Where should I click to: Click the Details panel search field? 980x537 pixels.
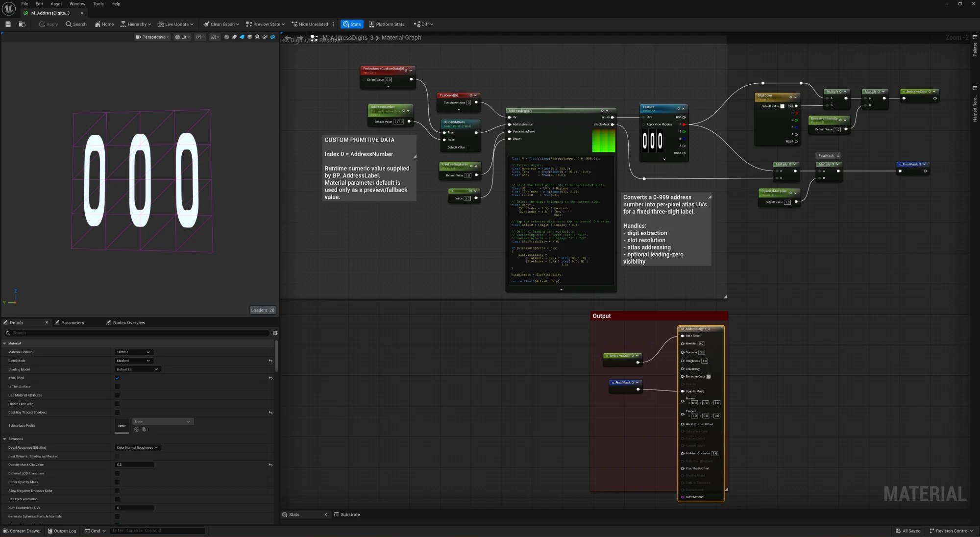pyautogui.click(x=137, y=333)
